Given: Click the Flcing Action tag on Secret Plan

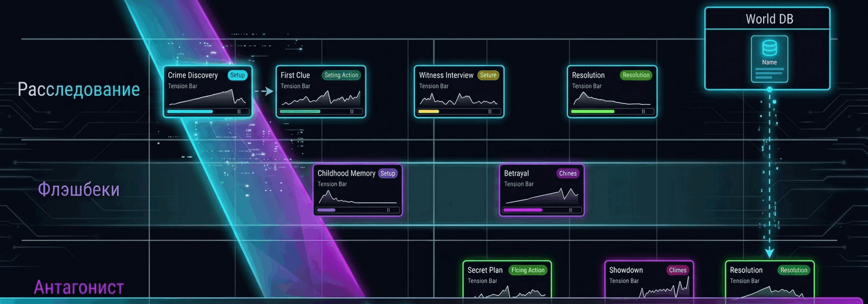Looking at the screenshot, I should (x=528, y=270).
